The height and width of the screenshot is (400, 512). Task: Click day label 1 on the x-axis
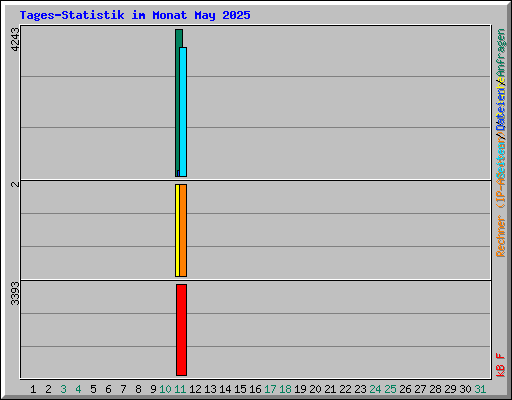coord(33,389)
